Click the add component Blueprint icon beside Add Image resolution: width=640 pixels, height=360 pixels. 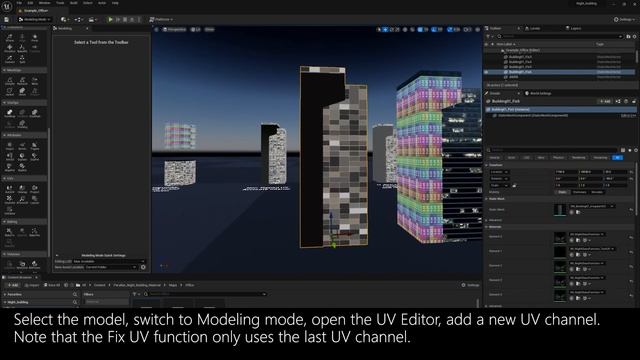click(x=618, y=101)
